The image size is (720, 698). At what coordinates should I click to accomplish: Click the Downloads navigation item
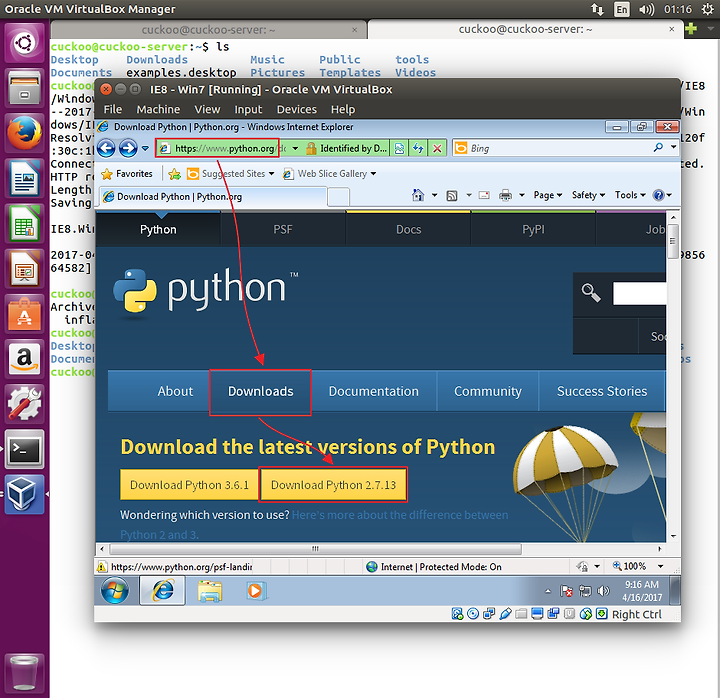[x=260, y=391]
